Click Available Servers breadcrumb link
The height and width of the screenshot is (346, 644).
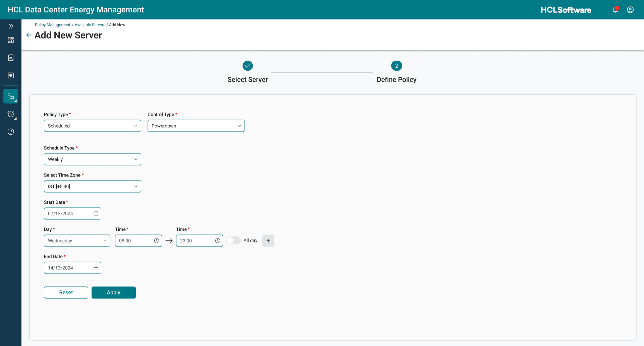(x=90, y=25)
